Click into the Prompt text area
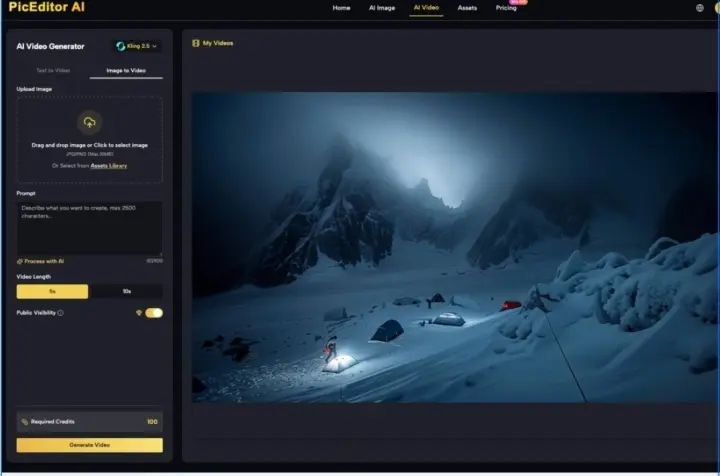 click(x=90, y=228)
